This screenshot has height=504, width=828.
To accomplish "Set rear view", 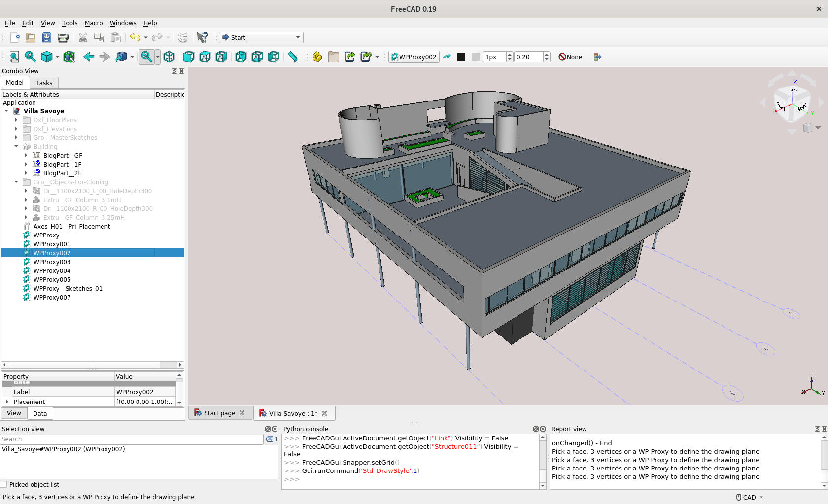I will coord(241,57).
